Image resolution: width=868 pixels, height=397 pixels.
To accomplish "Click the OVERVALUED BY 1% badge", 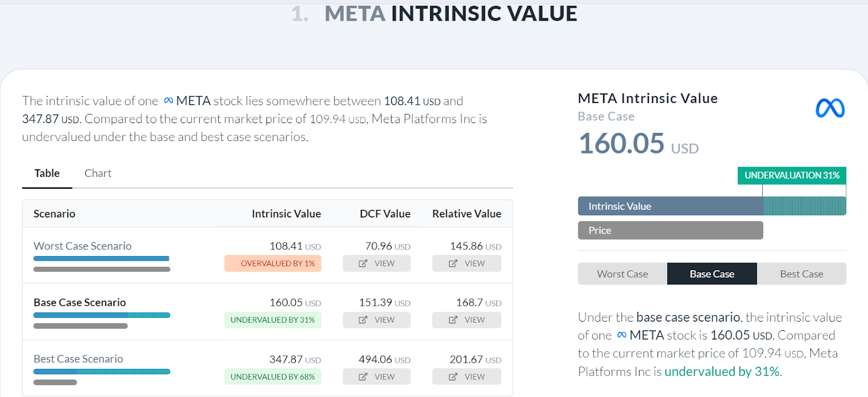I will (x=273, y=264).
